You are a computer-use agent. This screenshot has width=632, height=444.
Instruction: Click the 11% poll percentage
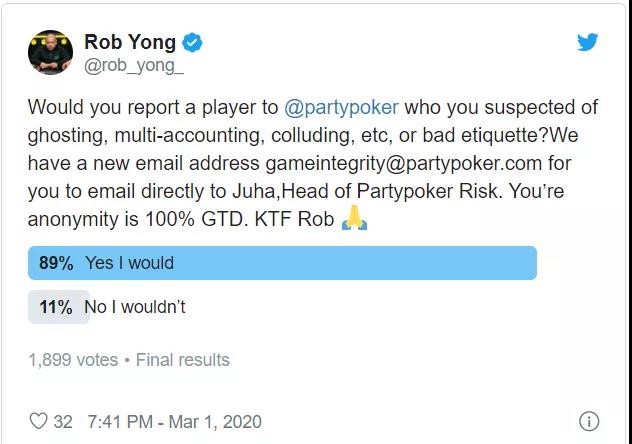56,307
